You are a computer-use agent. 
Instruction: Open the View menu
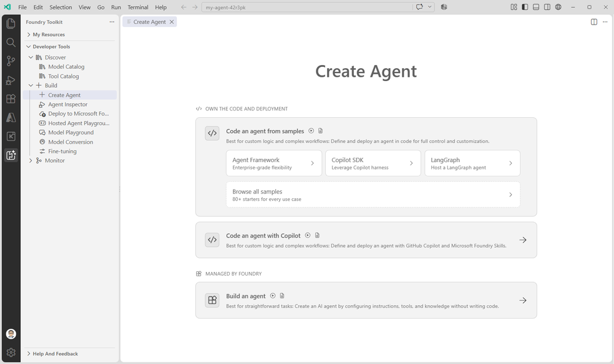85,7
